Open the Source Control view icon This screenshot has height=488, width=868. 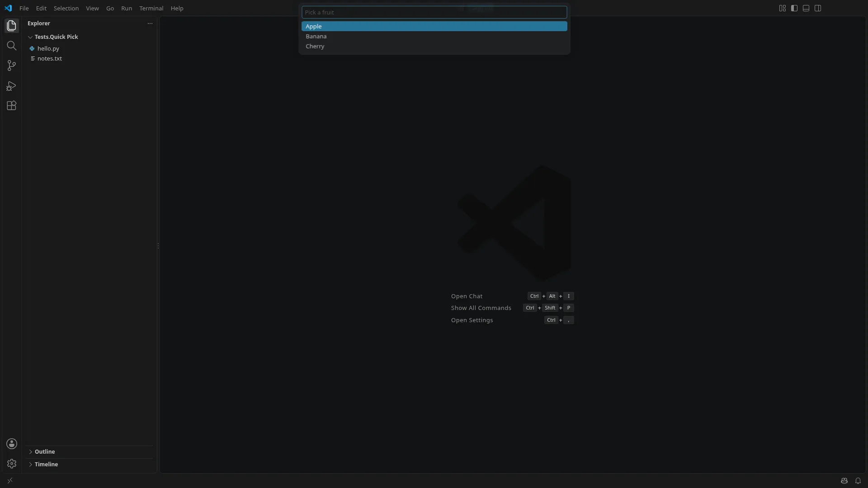pyautogui.click(x=12, y=66)
